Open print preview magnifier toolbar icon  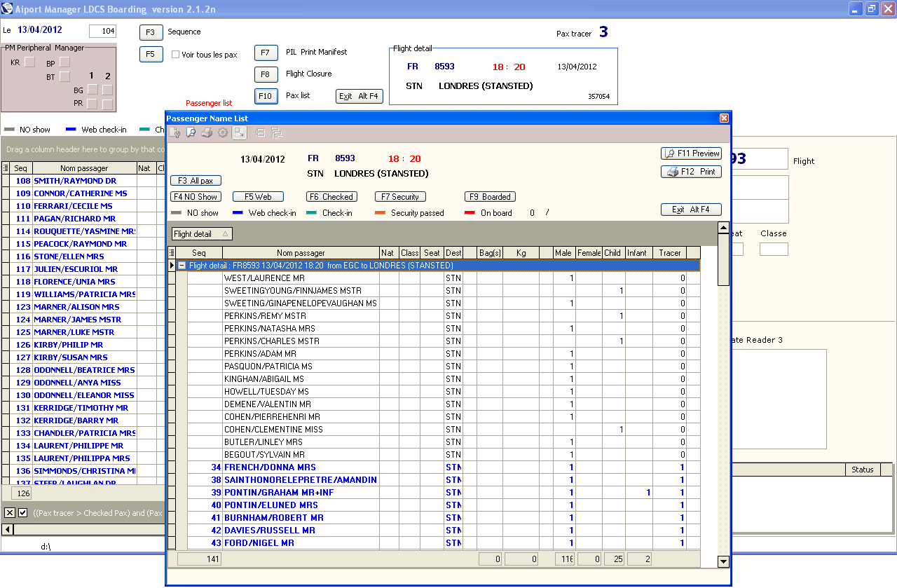(x=191, y=132)
